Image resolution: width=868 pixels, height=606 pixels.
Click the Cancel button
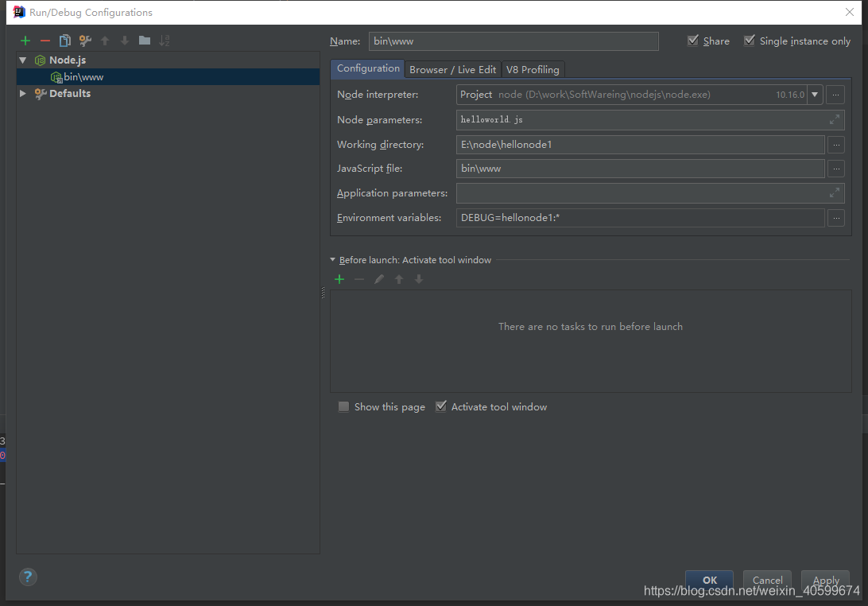pos(767,580)
